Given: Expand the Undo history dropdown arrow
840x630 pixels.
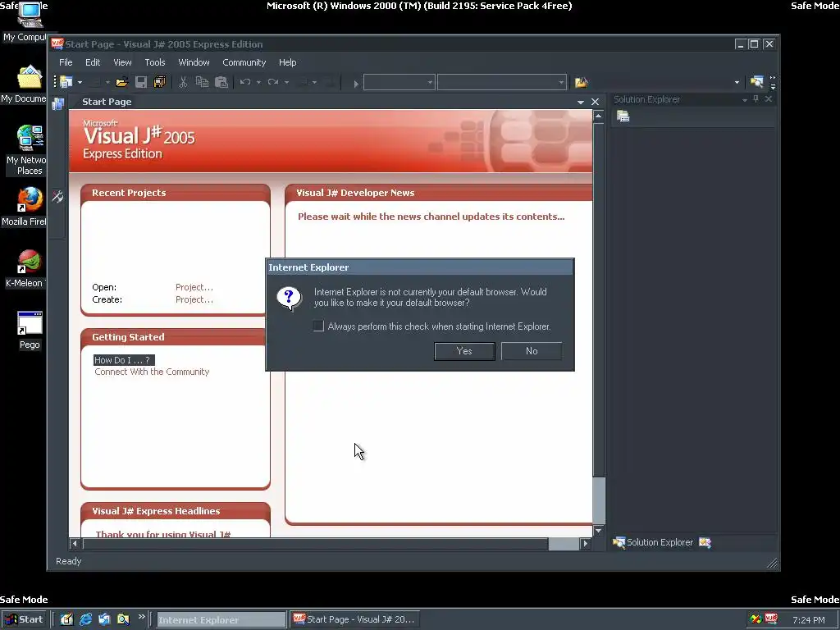Looking at the screenshot, I should pos(258,83).
